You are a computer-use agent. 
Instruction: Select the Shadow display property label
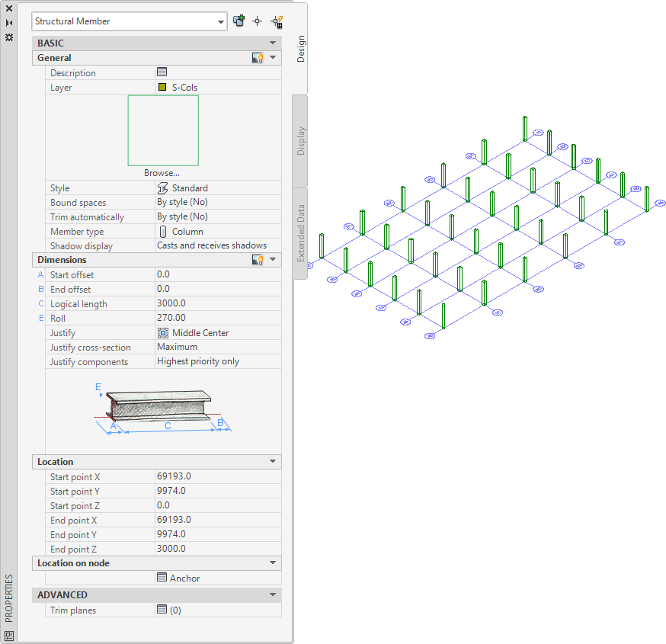point(82,246)
